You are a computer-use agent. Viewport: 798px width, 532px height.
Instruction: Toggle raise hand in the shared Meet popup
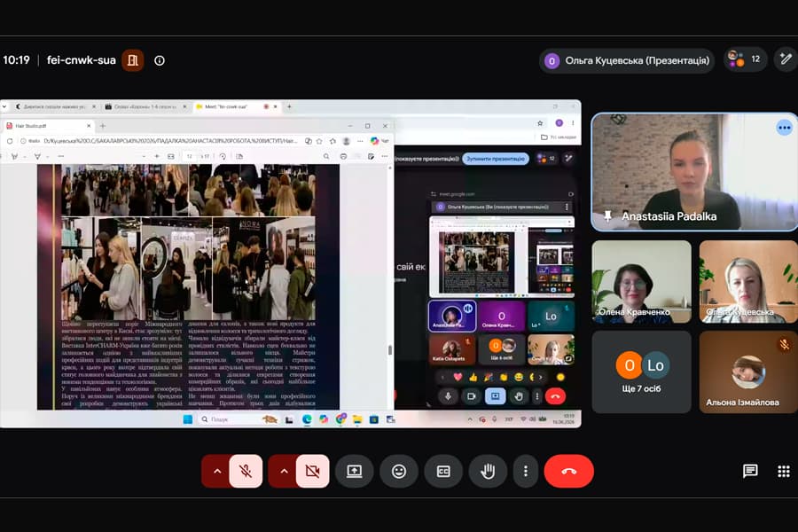pos(519,396)
